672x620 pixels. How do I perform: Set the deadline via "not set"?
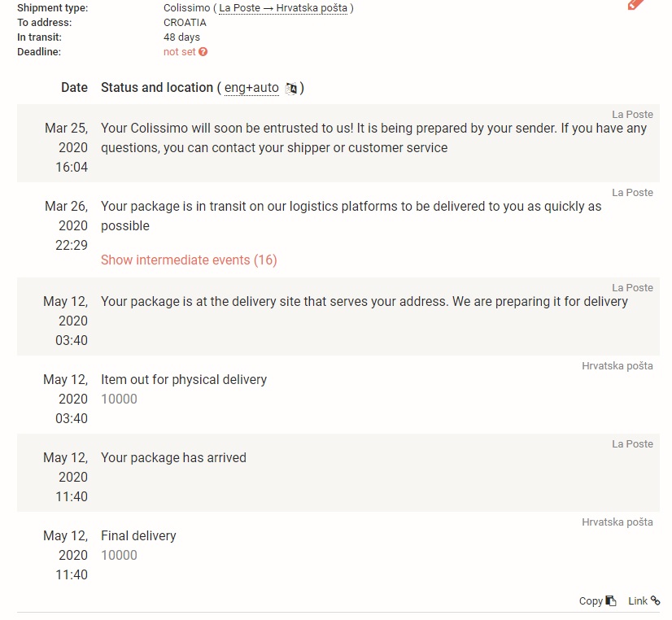pos(179,52)
